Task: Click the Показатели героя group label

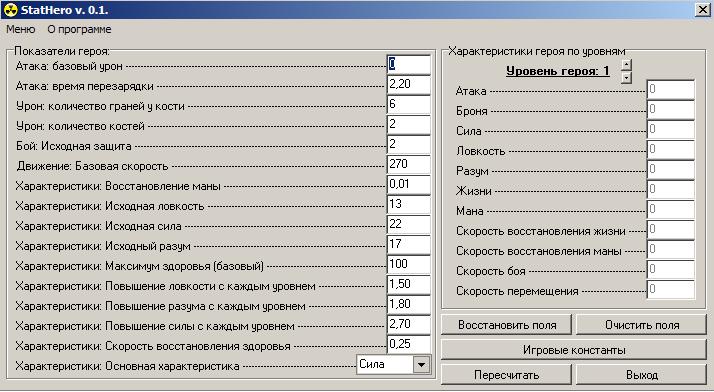Action: coord(62,51)
